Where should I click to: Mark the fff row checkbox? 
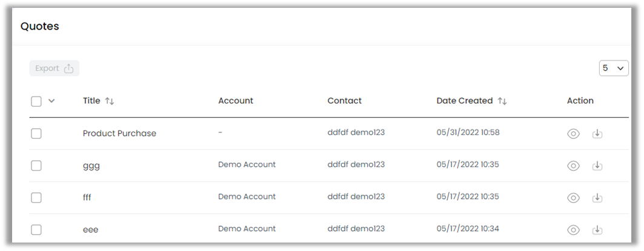(36, 198)
